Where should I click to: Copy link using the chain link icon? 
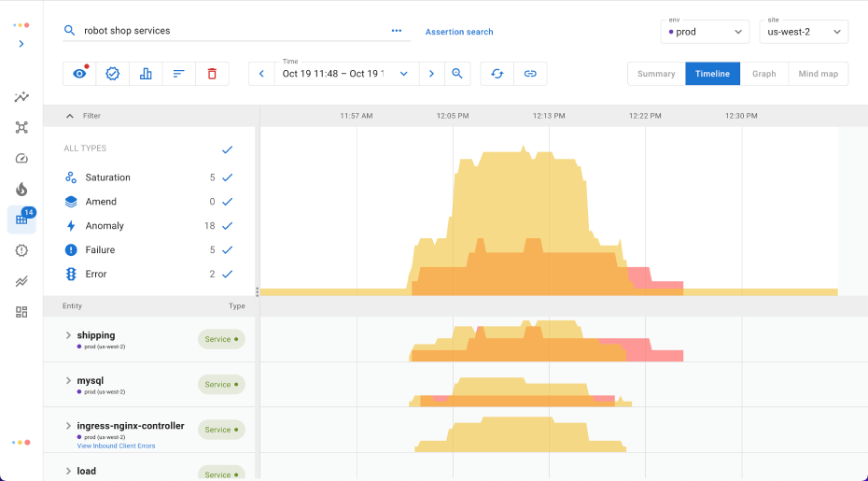point(530,74)
